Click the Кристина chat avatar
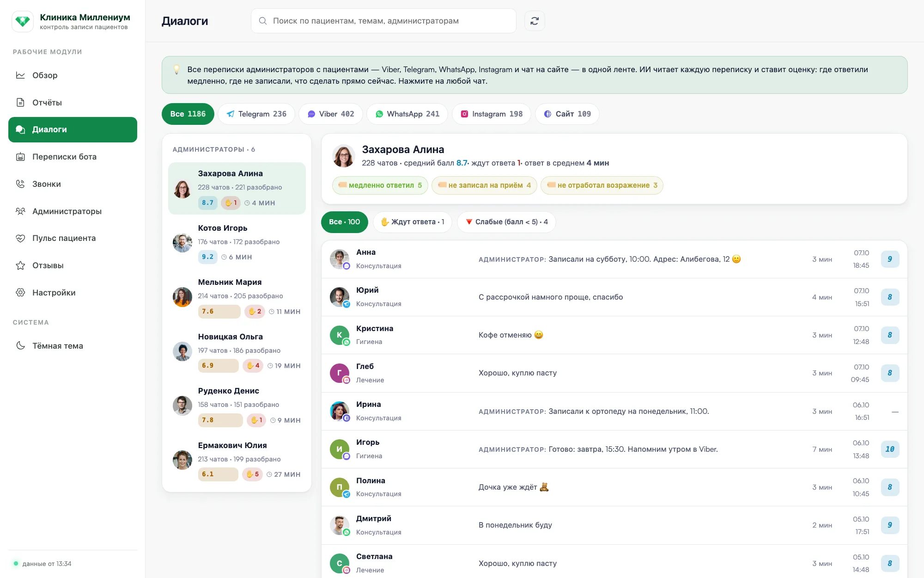 [340, 335]
